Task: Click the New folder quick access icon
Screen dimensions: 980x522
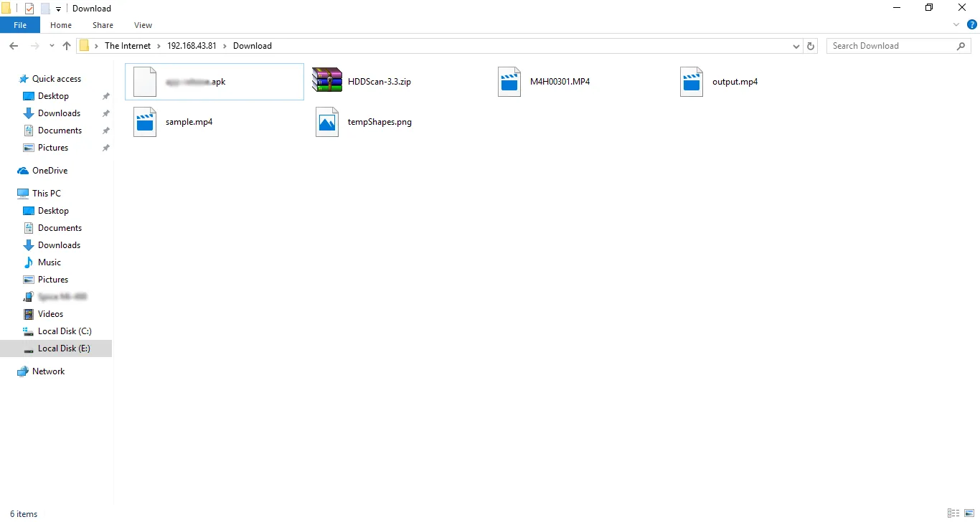Action: (x=45, y=9)
